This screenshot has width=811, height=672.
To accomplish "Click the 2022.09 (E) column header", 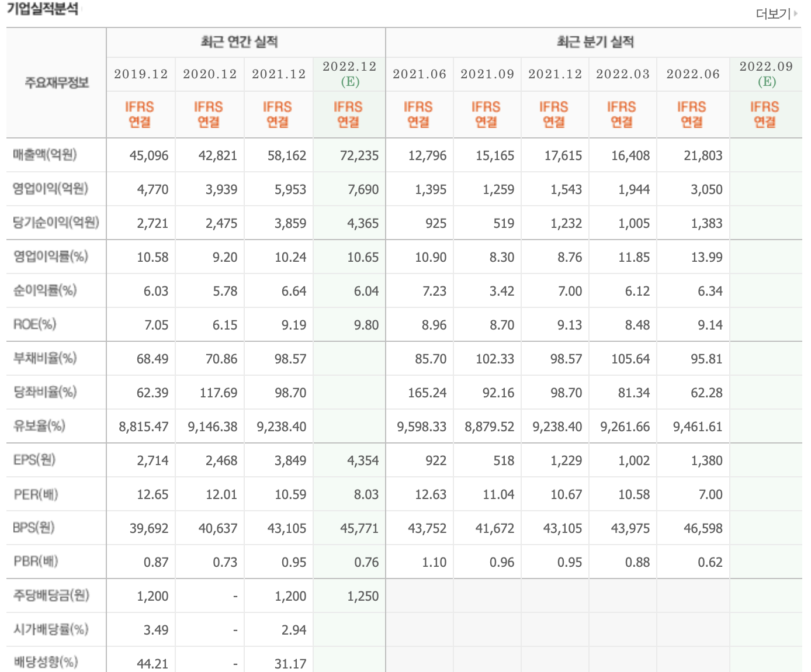I will point(766,74).
